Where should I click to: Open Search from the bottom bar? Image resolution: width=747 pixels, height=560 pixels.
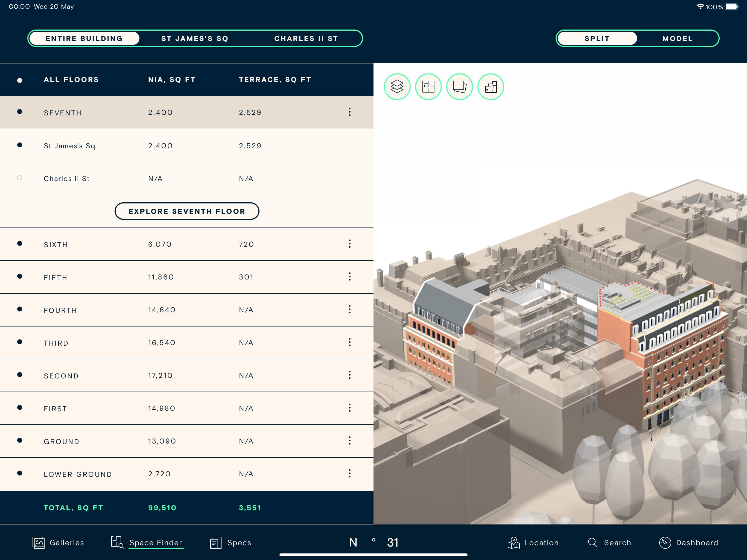(x=609, y=542)
